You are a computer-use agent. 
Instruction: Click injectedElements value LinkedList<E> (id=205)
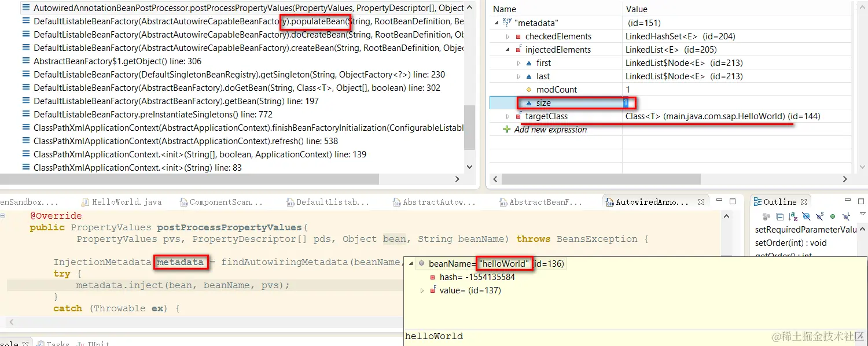671,49
